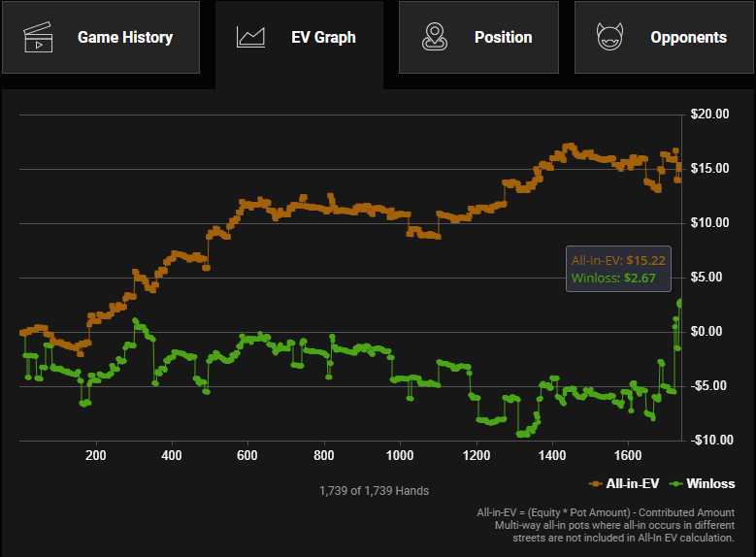
Task: Open the Game History tab
Action: [x=101, y=37]
